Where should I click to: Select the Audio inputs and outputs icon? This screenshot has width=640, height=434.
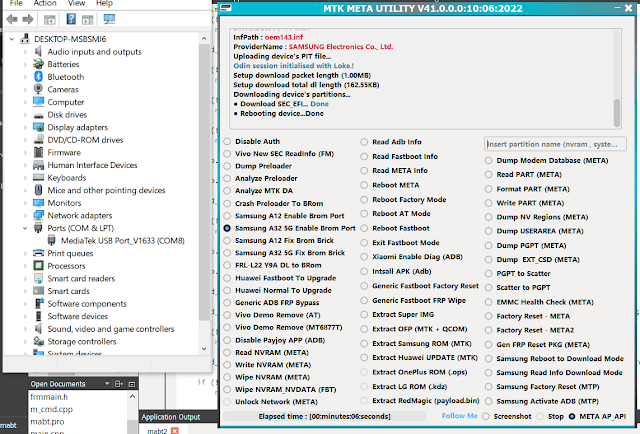pyautogui.click(x=38, y=51)
